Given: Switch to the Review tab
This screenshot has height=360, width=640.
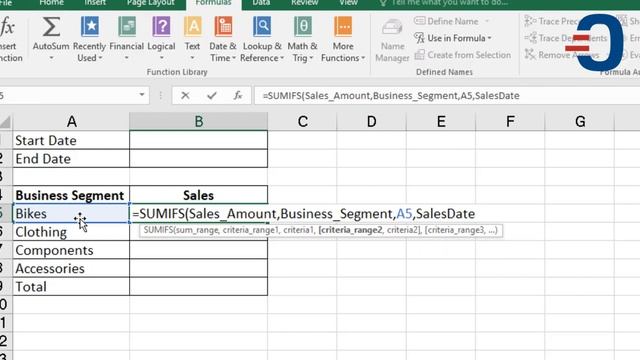Looking at the screenshot, I should click(x=304, y=3).
